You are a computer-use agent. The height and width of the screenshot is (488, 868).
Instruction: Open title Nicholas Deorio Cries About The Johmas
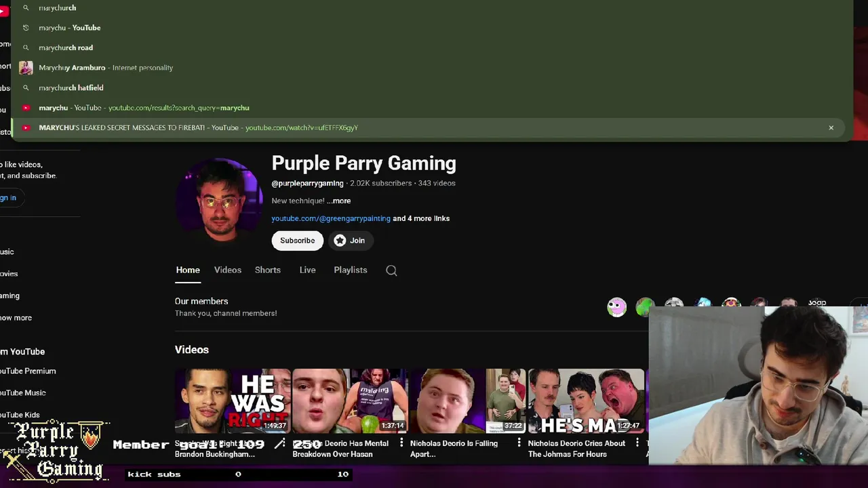tap(576, 449)
